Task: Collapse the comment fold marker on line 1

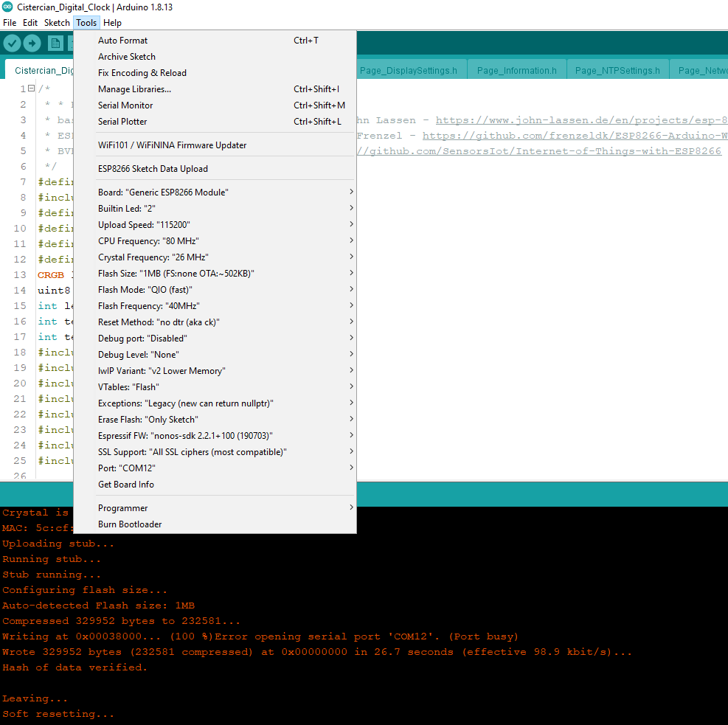Action: (31, 89)
